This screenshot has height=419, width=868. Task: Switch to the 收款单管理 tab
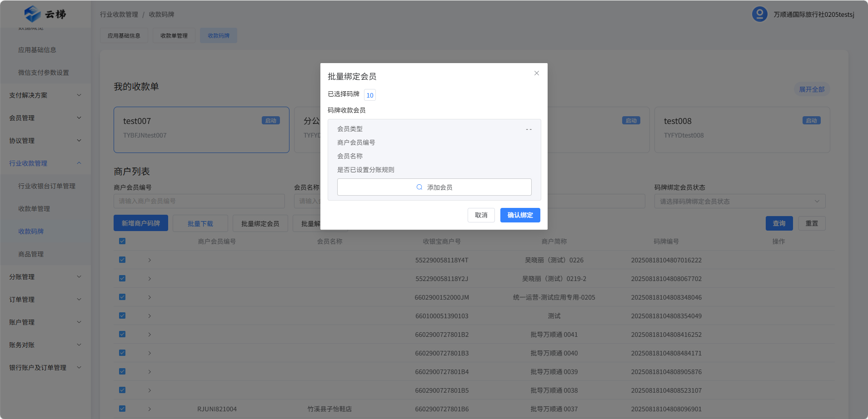174,35
